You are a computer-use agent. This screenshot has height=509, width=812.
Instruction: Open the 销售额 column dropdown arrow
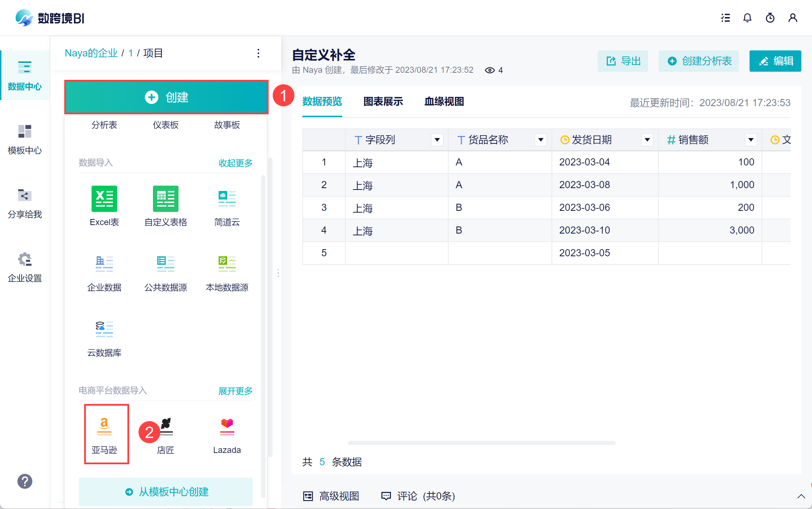[x=751, y=140]
